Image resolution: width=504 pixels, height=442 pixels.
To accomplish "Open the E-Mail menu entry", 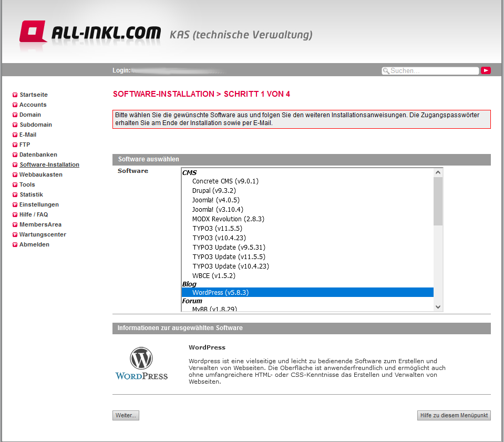I will click(x=28, y=135).
